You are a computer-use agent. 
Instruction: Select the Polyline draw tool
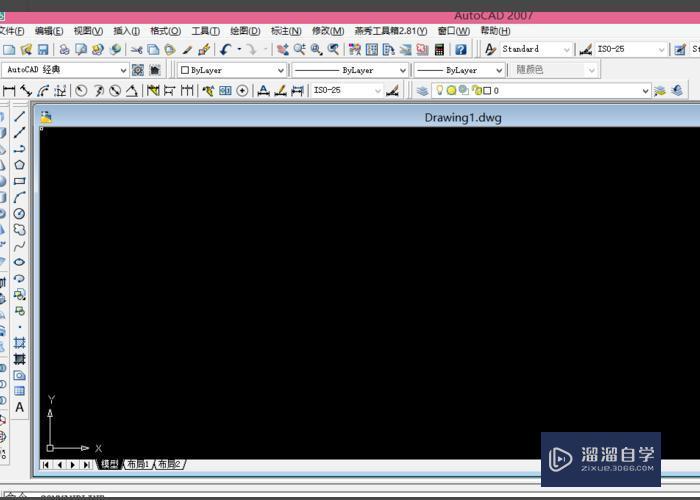pyautogui.click(x=19, y=149)
